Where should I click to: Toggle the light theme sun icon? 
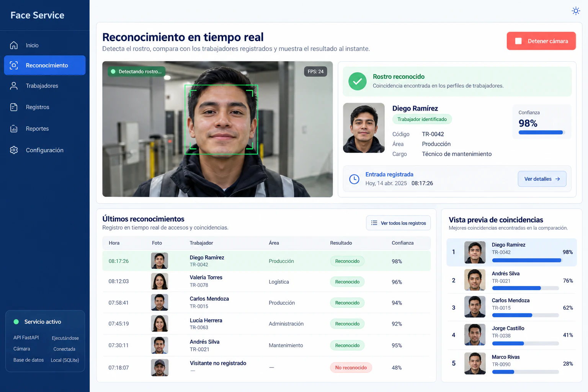click(576, 11)
